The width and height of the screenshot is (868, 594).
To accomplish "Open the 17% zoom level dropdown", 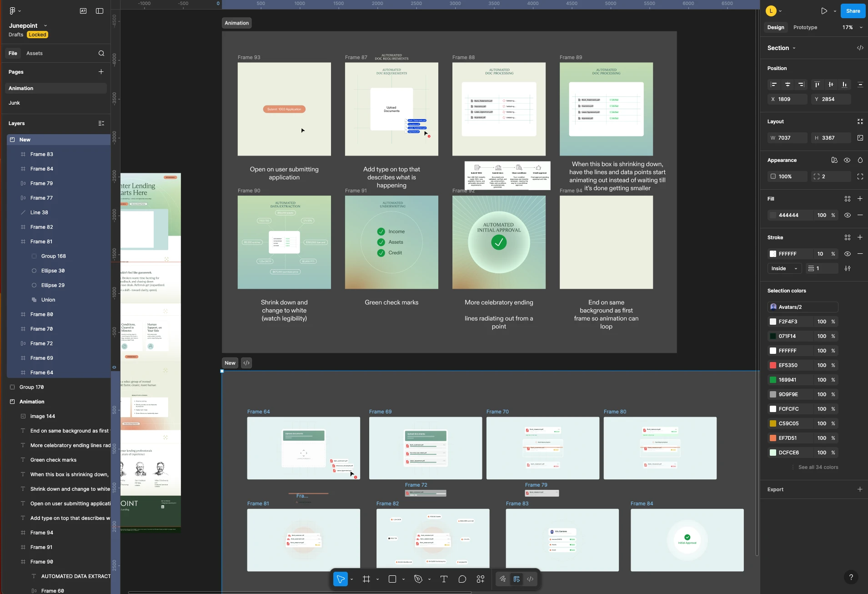I will tap(852, 27).
